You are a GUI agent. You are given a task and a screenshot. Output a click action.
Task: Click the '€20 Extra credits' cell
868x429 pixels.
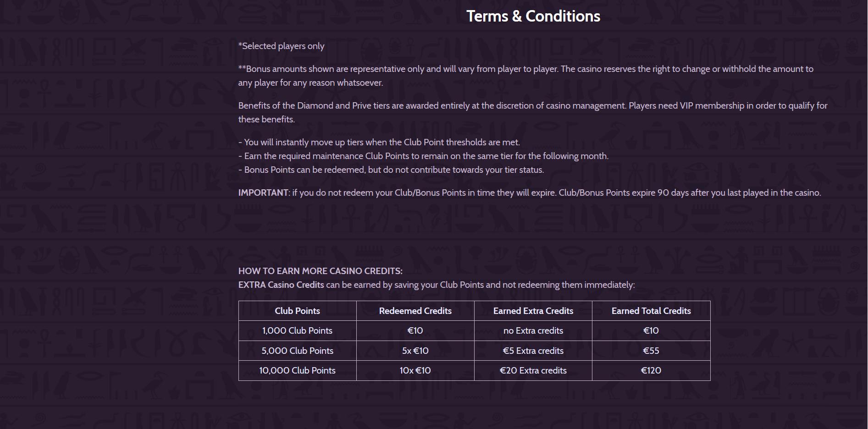(533, 370)
